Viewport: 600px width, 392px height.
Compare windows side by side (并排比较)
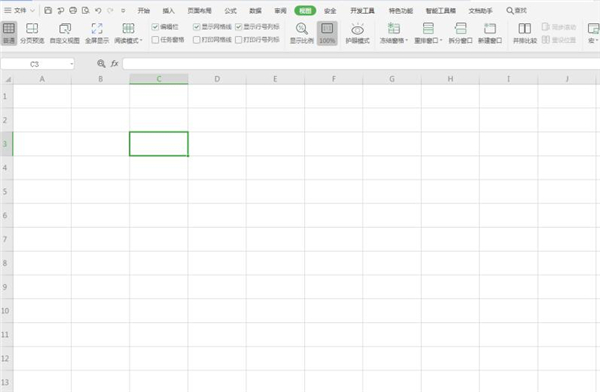pyautogui.click(x=525, y=33)
